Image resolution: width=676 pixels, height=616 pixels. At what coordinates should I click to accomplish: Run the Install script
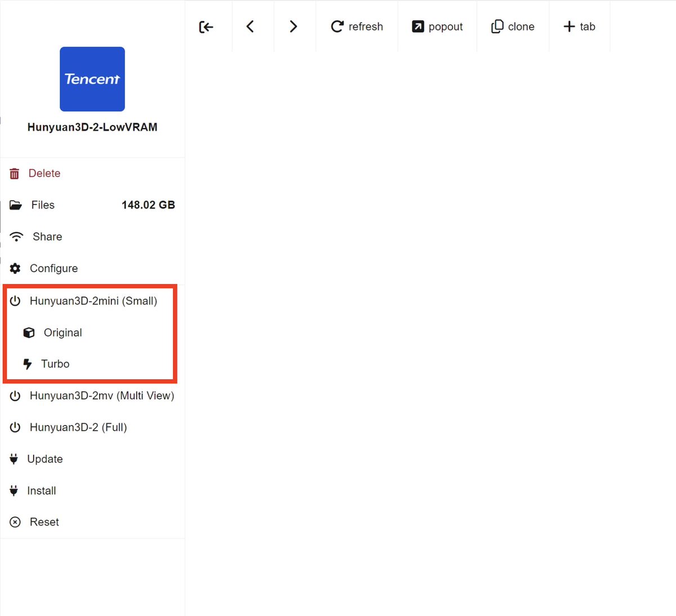92,490
